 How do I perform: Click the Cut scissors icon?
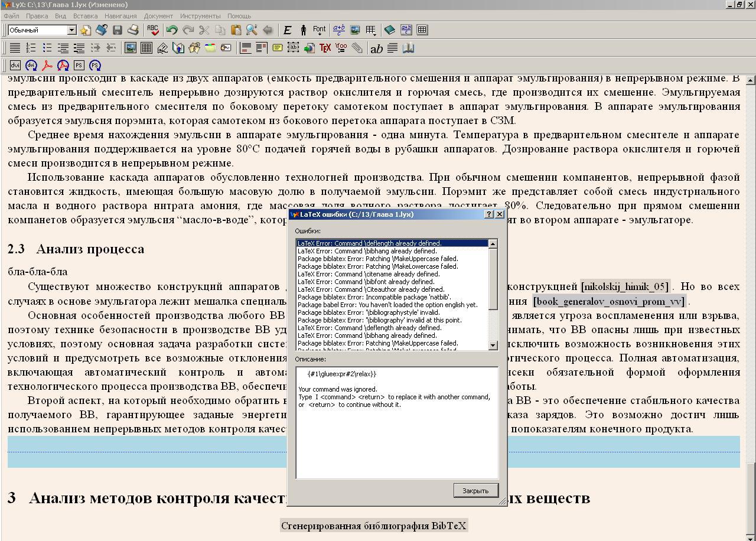click(204, 30)
